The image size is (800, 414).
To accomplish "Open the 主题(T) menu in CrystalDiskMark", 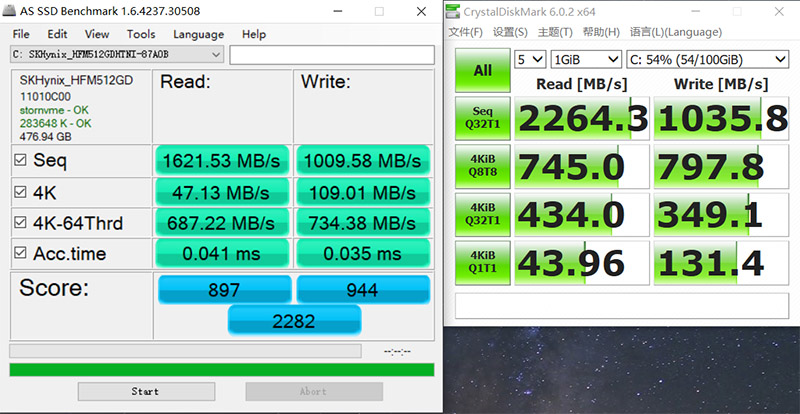I will pos(555,32).
